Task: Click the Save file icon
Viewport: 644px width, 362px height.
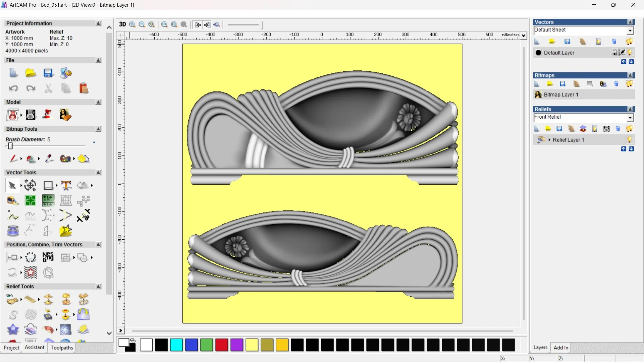Action: click(x=48, y=73)
